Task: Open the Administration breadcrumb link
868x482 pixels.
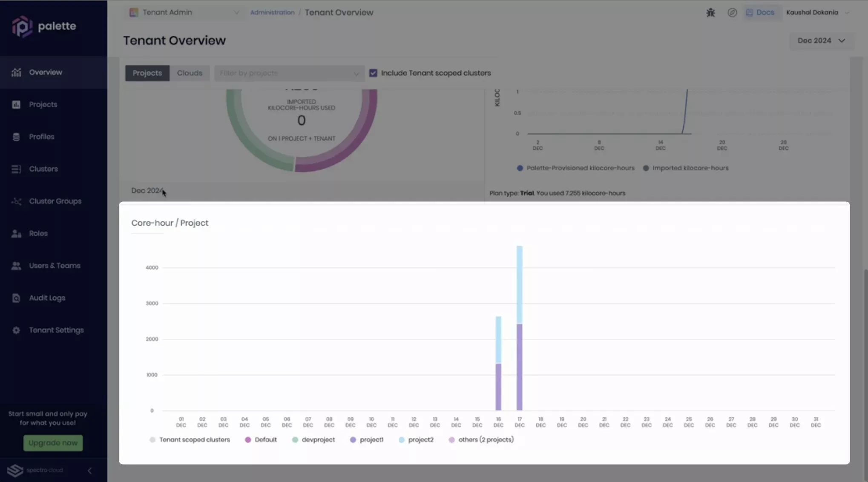Action: point(272,12)
